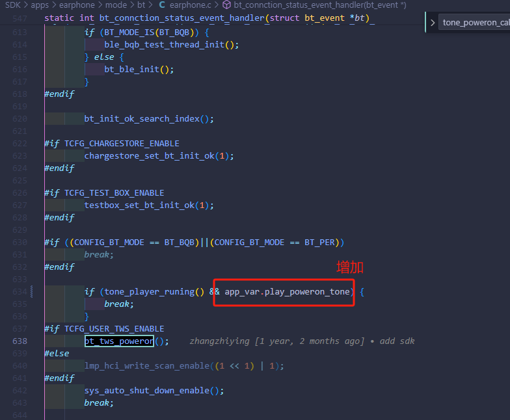This screenshot has width=510, height=420.
Task: Click the C file icon in breadcrumb
Action: point(162,5)
